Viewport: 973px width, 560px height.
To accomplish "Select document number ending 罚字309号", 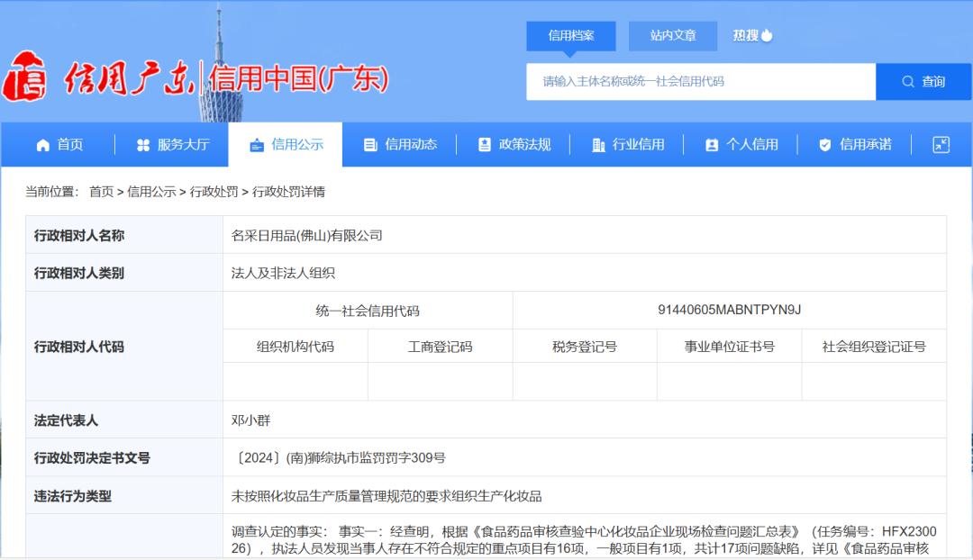I will pos(339,457).
